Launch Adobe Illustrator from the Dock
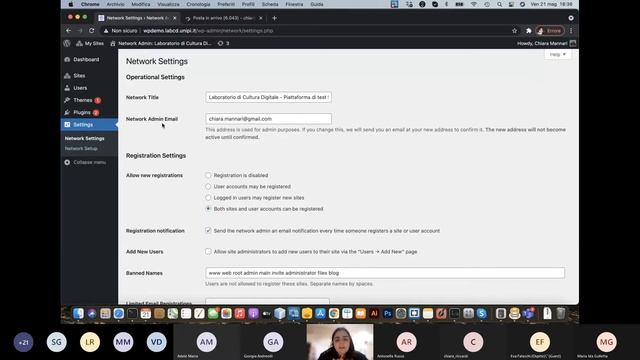Viewport: 640px width, 360px height. (x=374, y=313)
